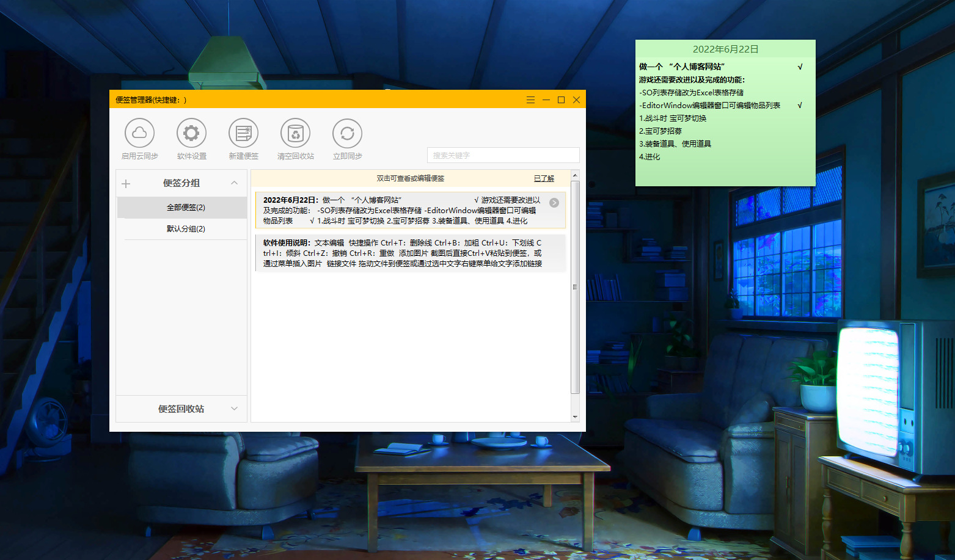
Task: Click the 便签回收站 header label
Action: click(181, 409)
